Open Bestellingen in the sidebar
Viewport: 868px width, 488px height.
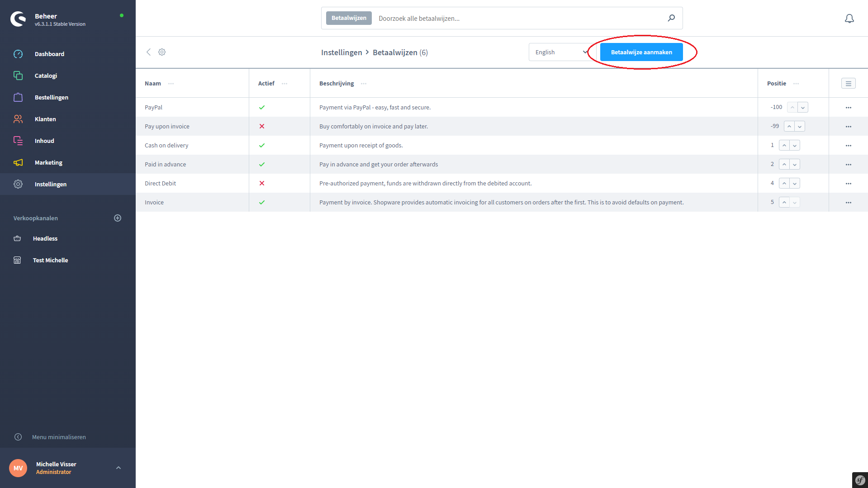pyautogui.click(x=52, y=97)
